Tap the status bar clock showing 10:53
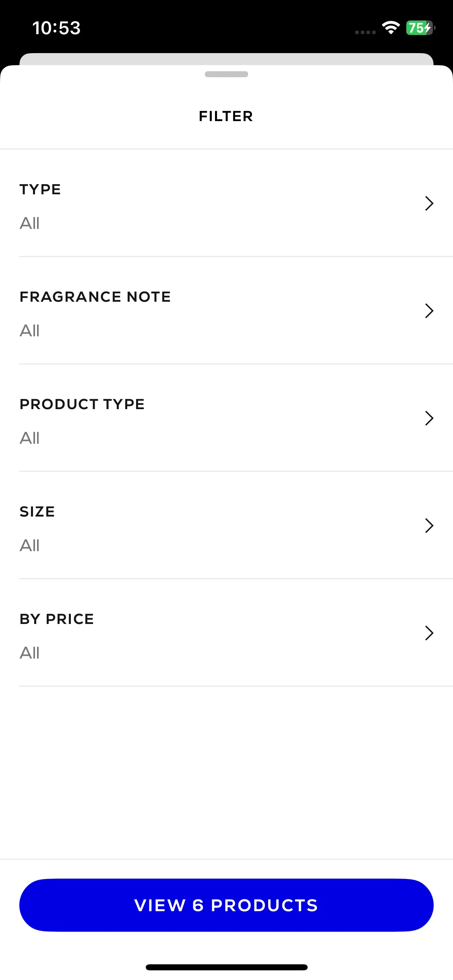 [x=56, y=28]
